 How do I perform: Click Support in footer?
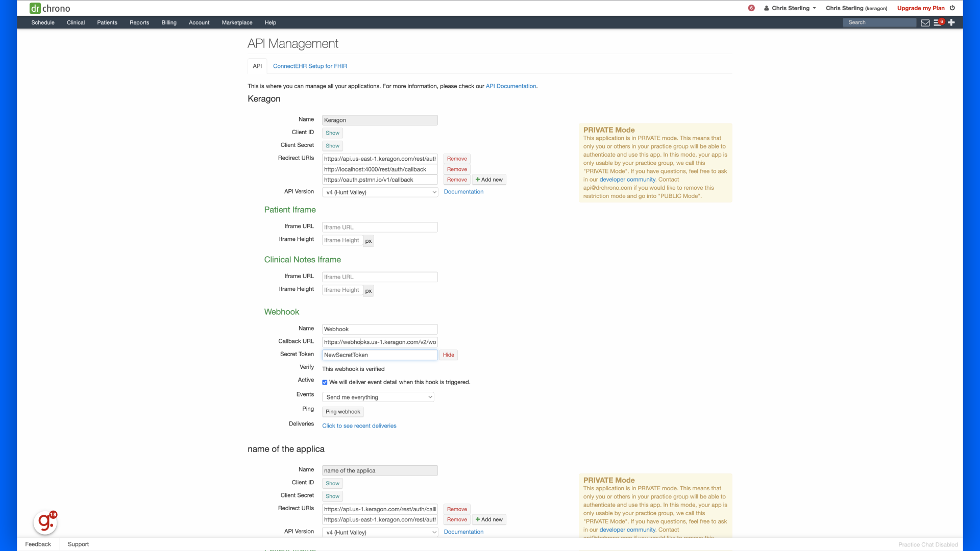pyautogui.click(x=78, y=544)
